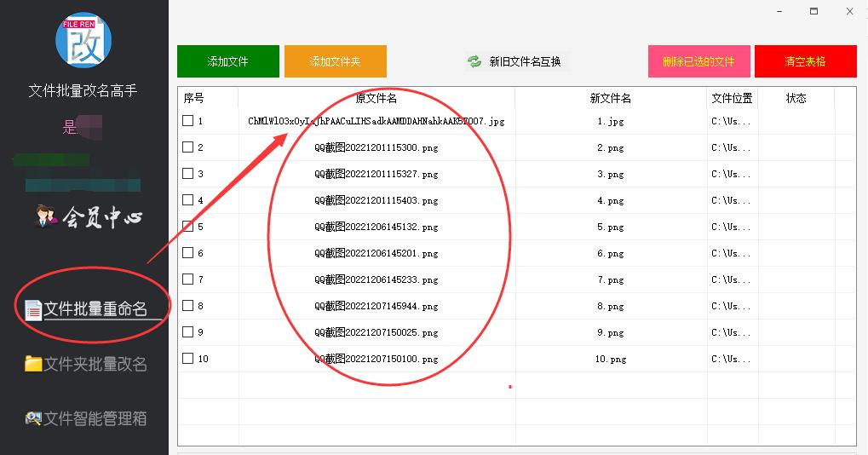868x455 pixels.
Task: Tick the checkbox for row 2
Action: (187, 147)
